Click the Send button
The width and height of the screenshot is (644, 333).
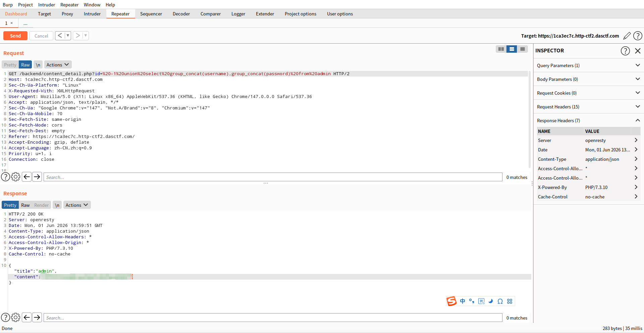15,36
